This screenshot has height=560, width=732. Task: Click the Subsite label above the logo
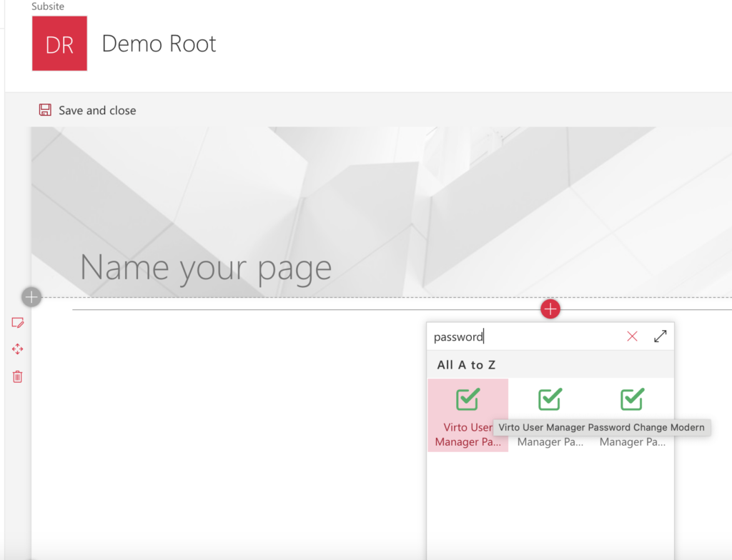pos(48,6)
